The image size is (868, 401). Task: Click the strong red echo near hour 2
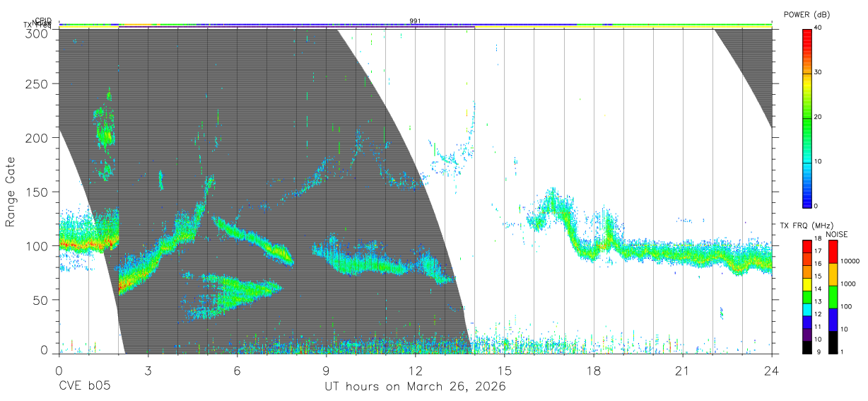point(124,285)
